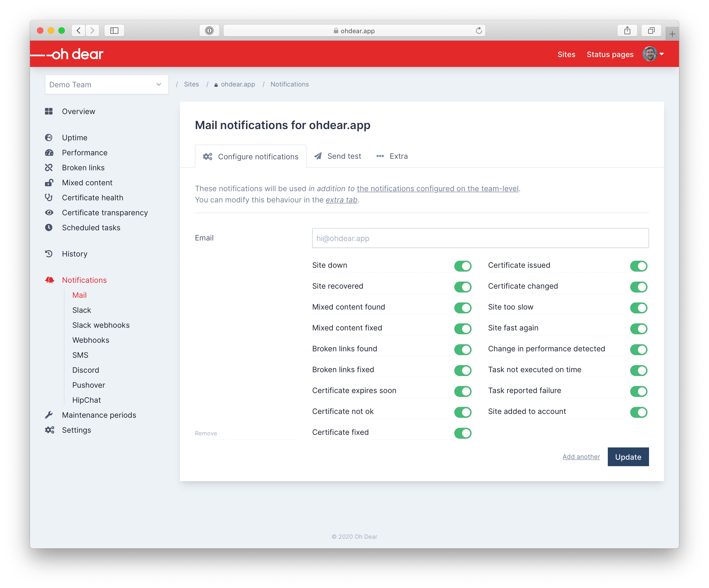The width and height of the screenshot is (709, 588).
Task: Click the Add another email link
Action: [x=581, y=457]
